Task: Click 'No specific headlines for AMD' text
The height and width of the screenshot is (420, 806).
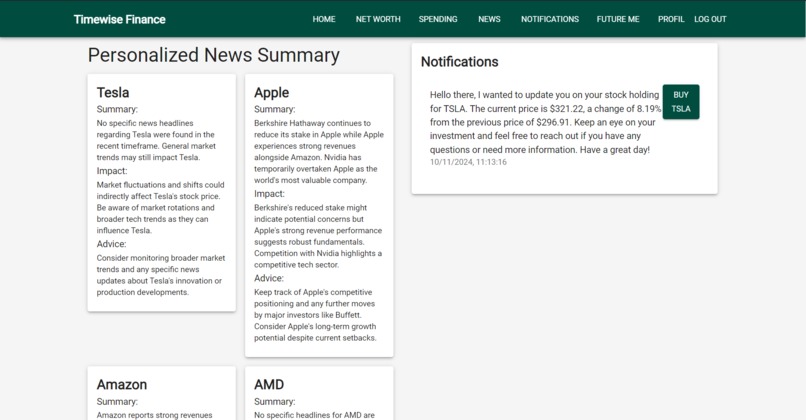Action: [314, 415]
